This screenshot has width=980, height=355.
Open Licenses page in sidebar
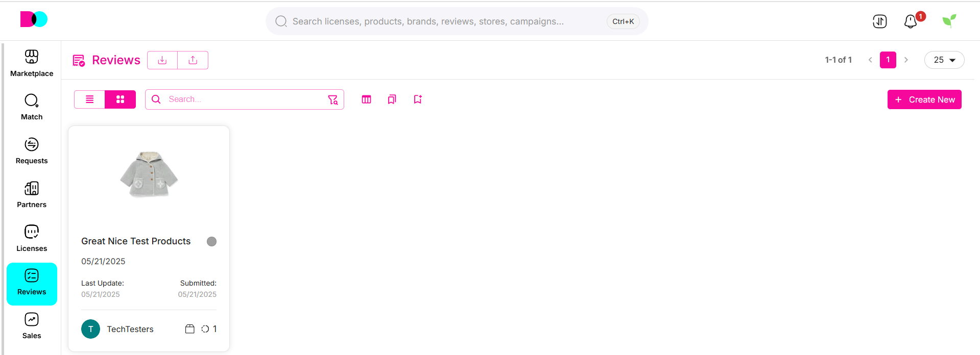[x=32, y=239]
